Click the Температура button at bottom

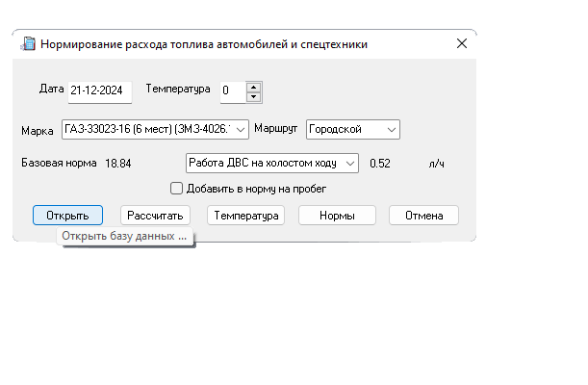pos(246,216)
